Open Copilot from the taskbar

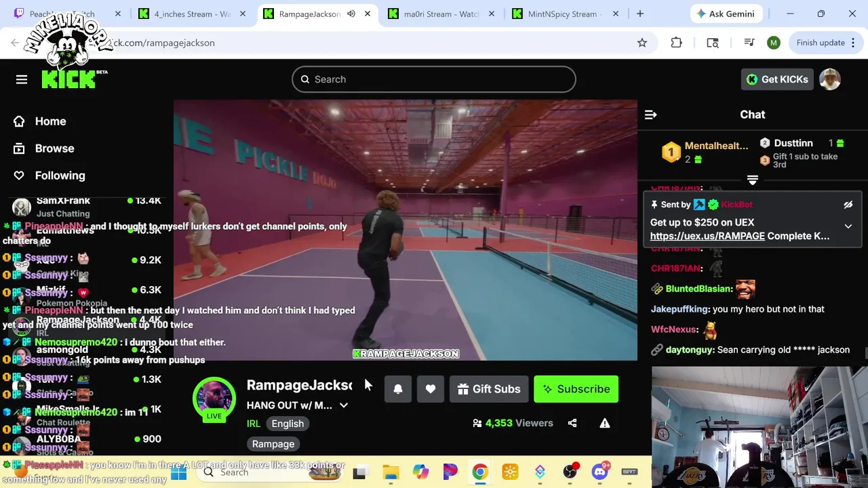[x=420, y=472]
